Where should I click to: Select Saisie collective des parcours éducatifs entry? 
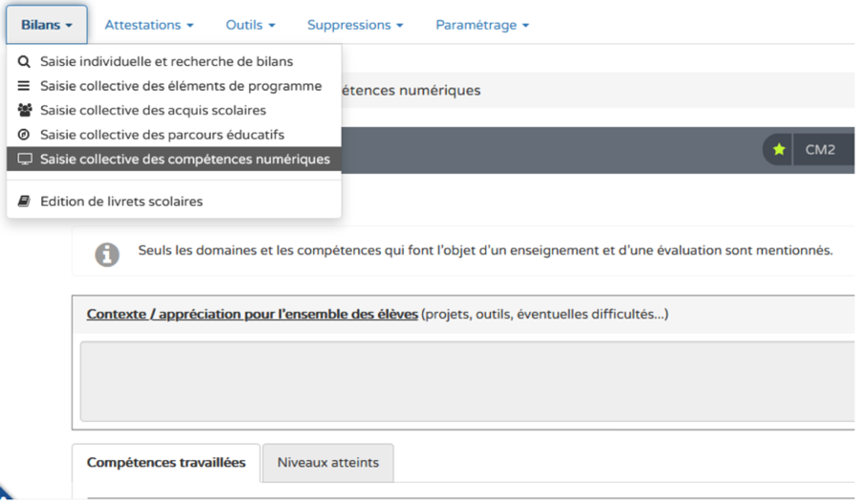point(161,136)
